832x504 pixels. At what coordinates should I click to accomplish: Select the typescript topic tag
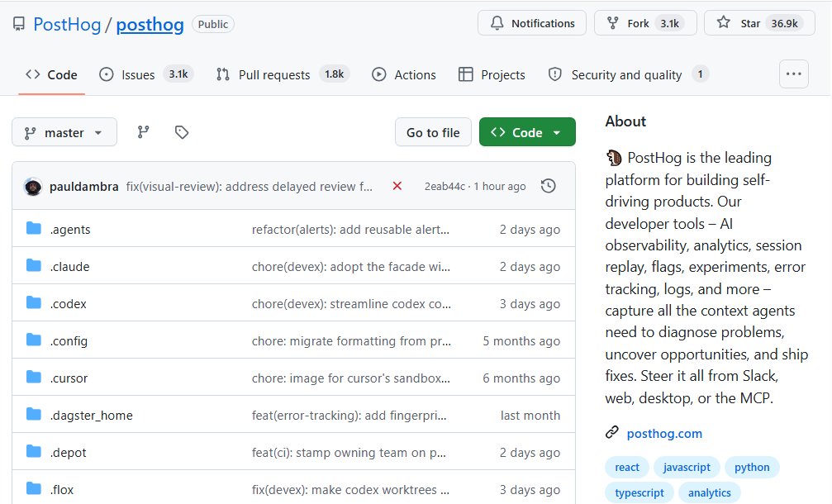pos(639,493)
